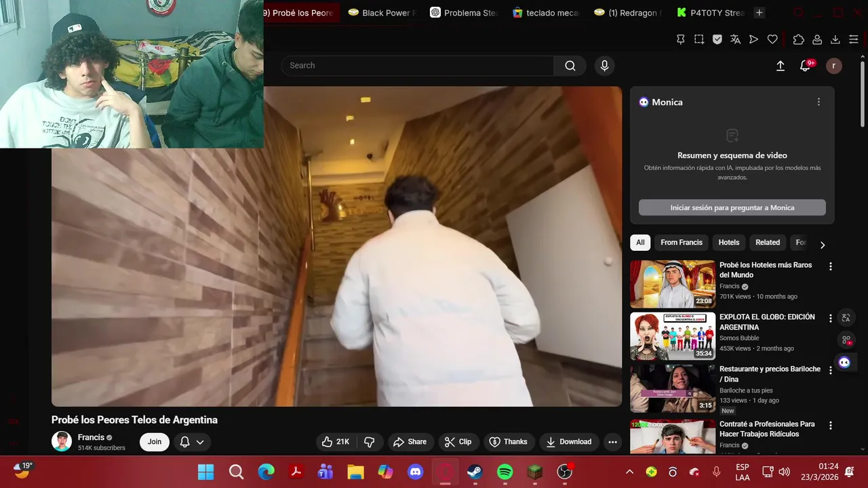Open Discord from the taskbar
Viewport: 868px width, 488px height.
(415, 472)
